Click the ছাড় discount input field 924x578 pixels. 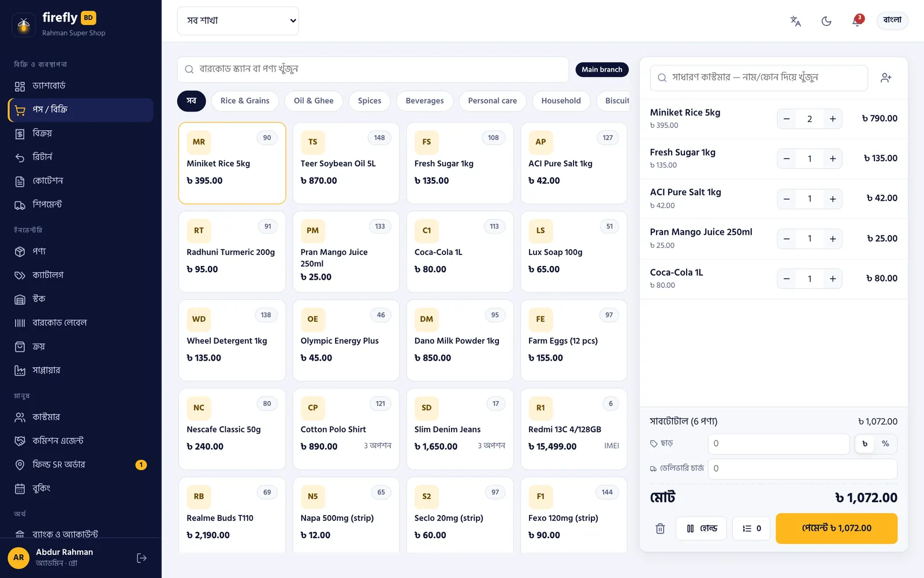pyautogui.click(x=778, y=444)
